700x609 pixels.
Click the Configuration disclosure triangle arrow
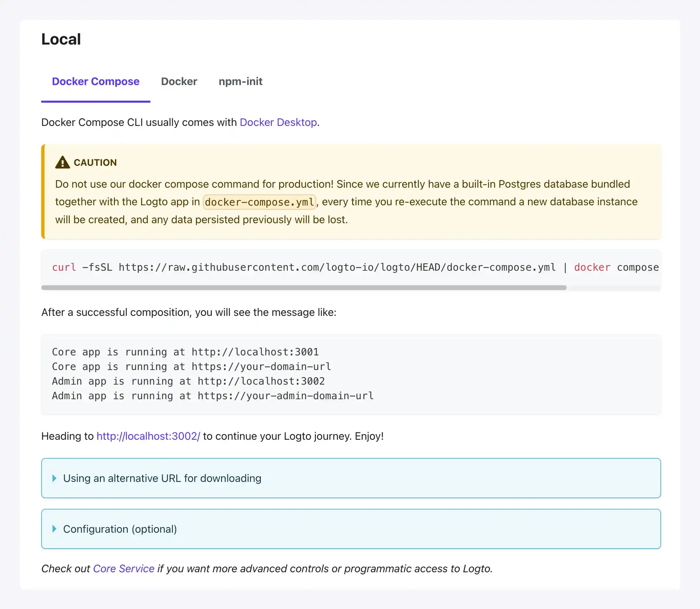54,529
